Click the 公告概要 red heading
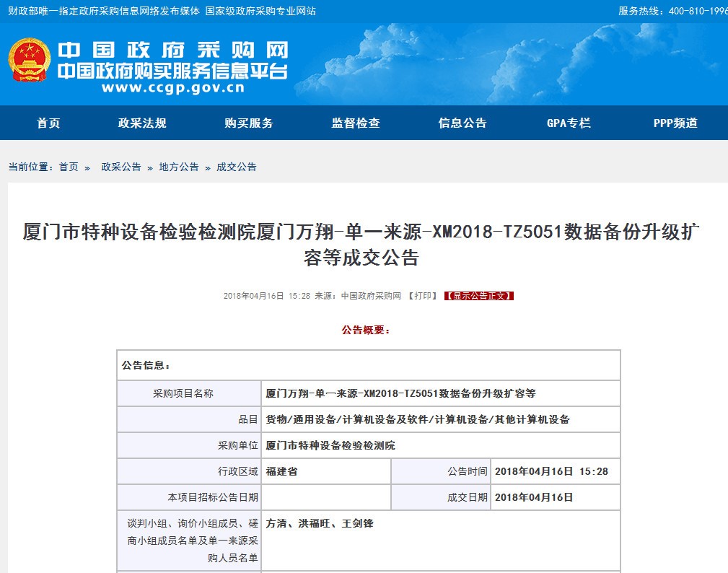This screenshot has height=573, width=728. (x=366, y=330)
